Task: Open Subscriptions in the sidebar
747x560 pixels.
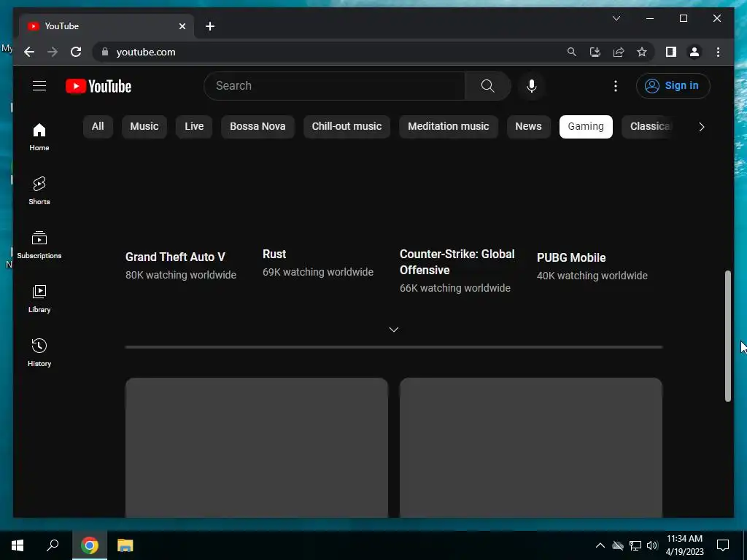Action: tap(39, 245)
